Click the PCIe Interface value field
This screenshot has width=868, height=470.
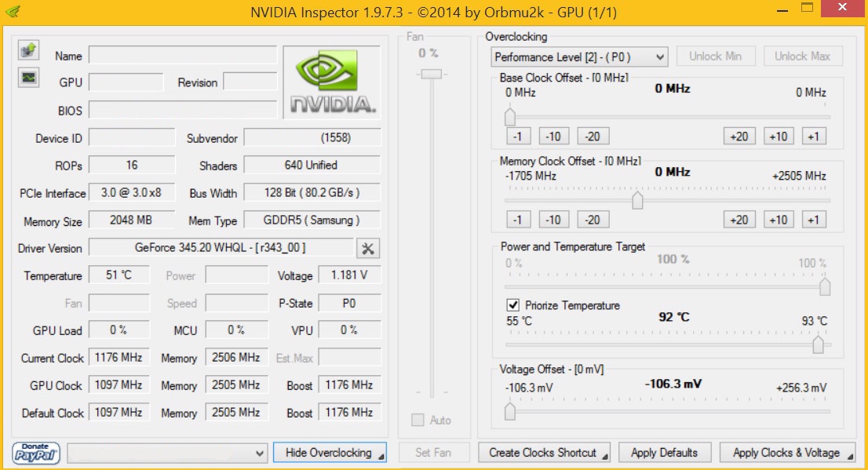coord(132,193)
